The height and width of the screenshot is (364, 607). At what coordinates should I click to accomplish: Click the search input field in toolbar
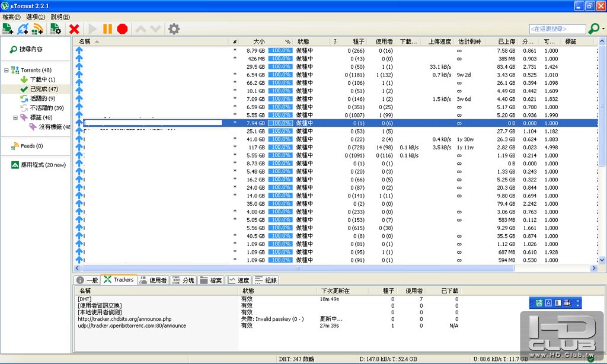557,29
